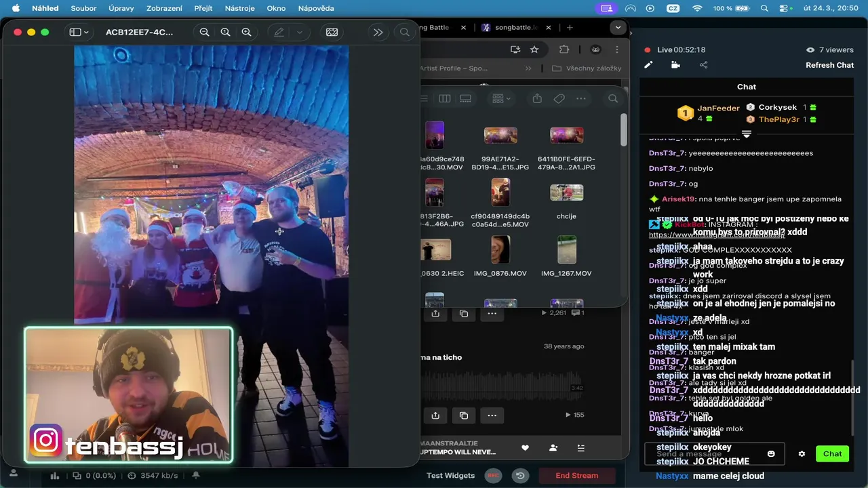868x488 pixels.
Task: Toggle stream recording with REC button
Action: (x=493, y=475)
